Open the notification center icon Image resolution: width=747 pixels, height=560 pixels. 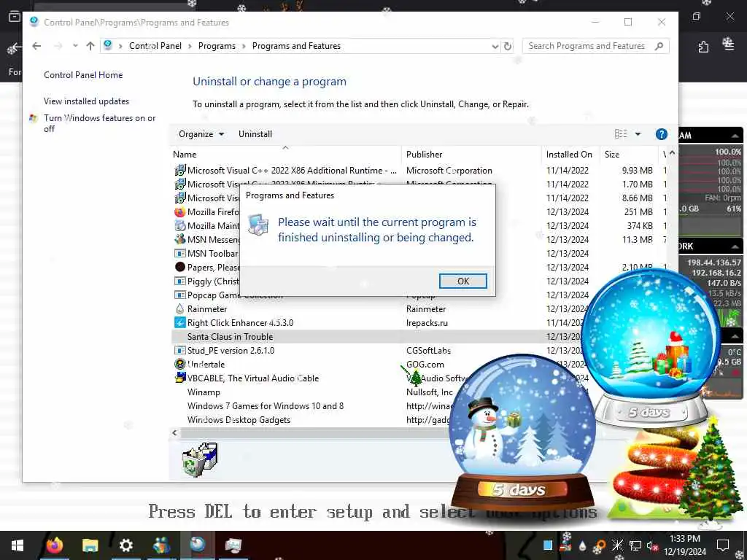click(723, 545)
